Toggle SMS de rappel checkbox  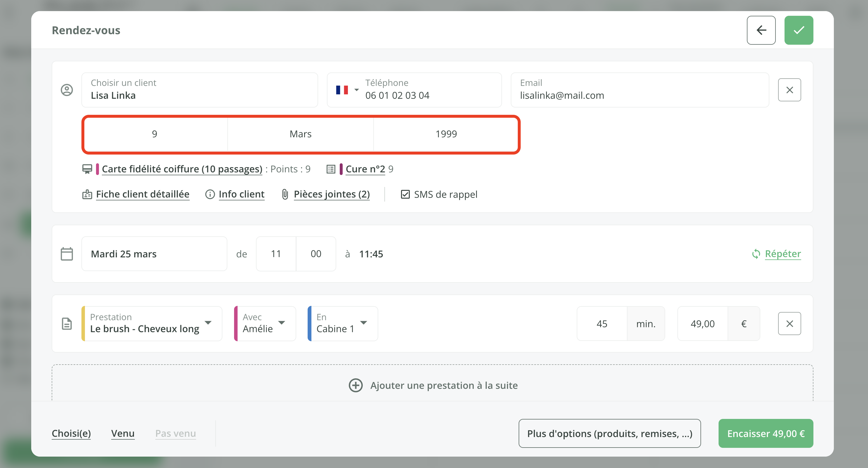[x=405, y=194]
